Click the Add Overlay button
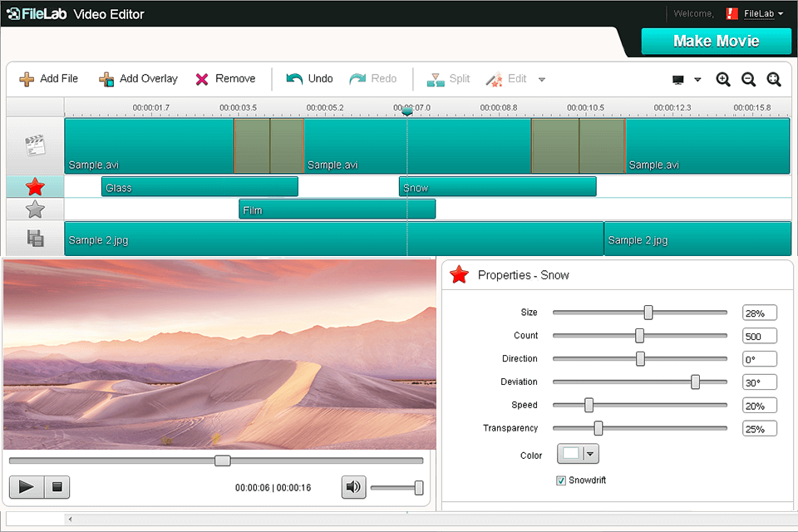Image resolution: width=798 pixels, height=532 pixels. click(x=138, y=79)
